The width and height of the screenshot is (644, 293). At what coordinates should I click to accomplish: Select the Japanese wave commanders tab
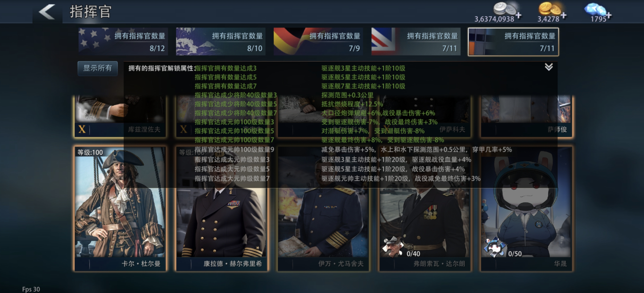pos(221,42)
